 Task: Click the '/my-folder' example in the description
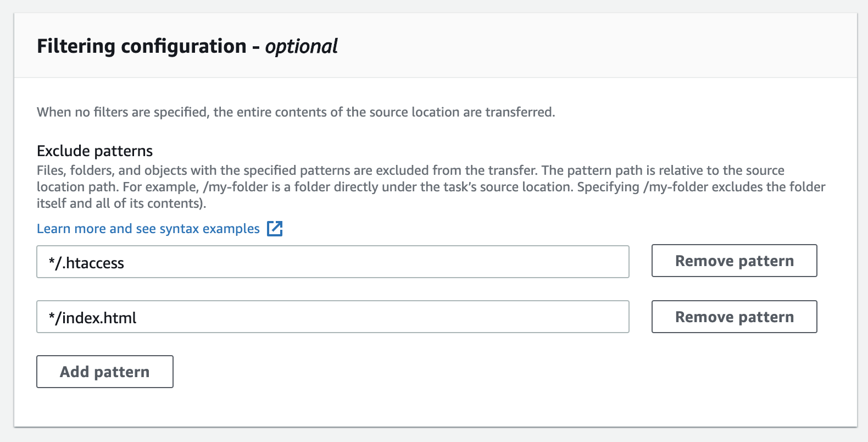(236, 187)
